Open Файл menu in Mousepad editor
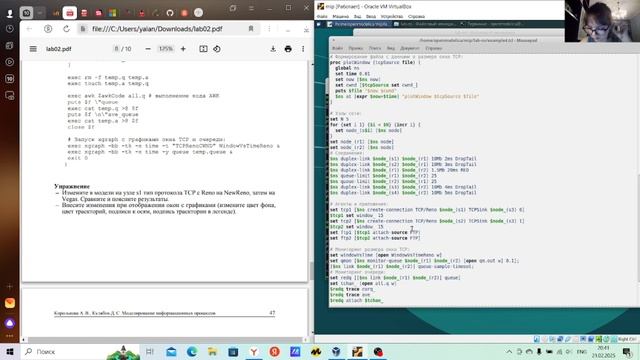The image size is (640, 360). tap(337, 48)
